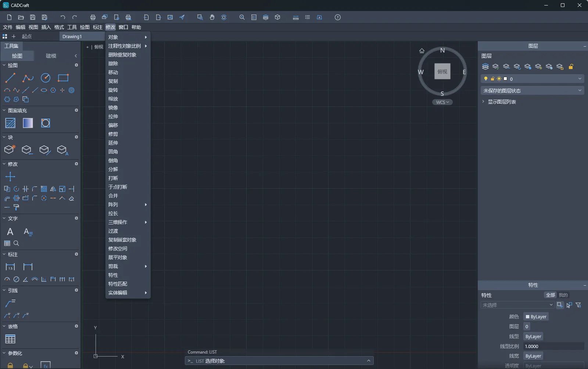Image resolution: width=588 pixels, height=369 pixels.
Task: Select the Polyline tool
Action: pyautogui.click(x=28, y=78)
